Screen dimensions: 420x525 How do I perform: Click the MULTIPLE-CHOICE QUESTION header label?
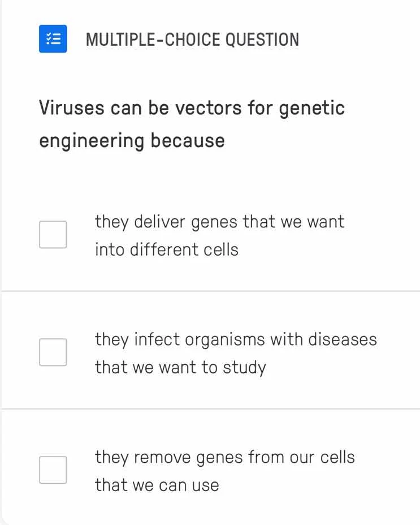coord(193,40)
